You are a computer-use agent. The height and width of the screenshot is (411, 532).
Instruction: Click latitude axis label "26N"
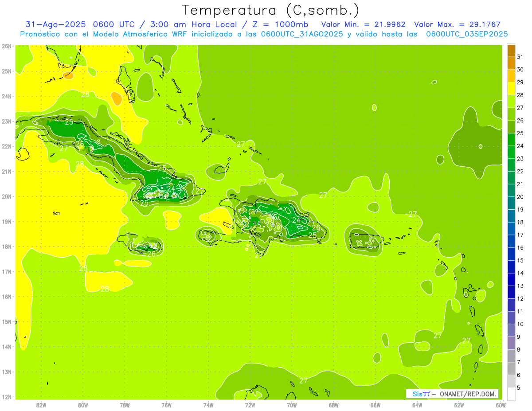[x=7, y=46]
